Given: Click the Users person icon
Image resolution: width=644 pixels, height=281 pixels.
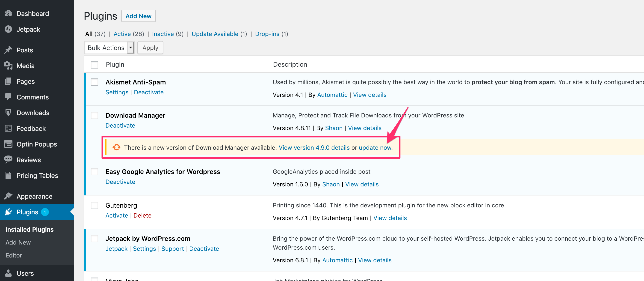Looking at the screenshot, I should [x=8, y=273].
